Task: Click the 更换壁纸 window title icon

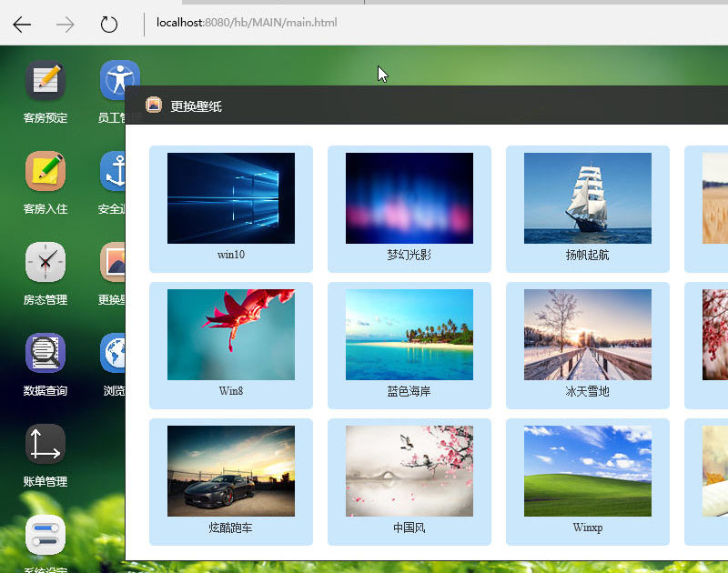Action: pyautogui.click(x=154, y=105)
